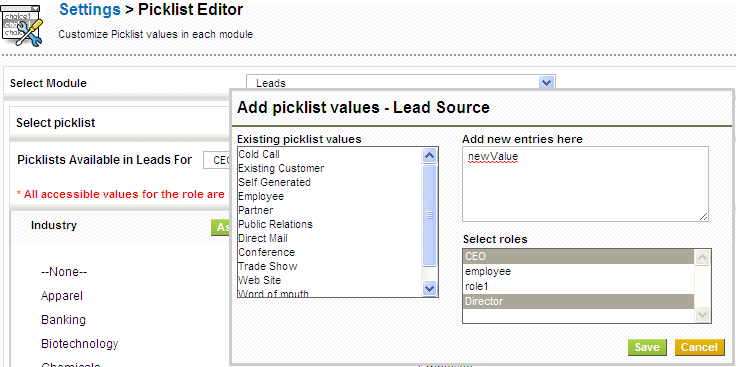The height and width of the screenshot is (367, 736).
Task: Click the up arrow of the roles list scrollbar
Action: pos(702,257)
